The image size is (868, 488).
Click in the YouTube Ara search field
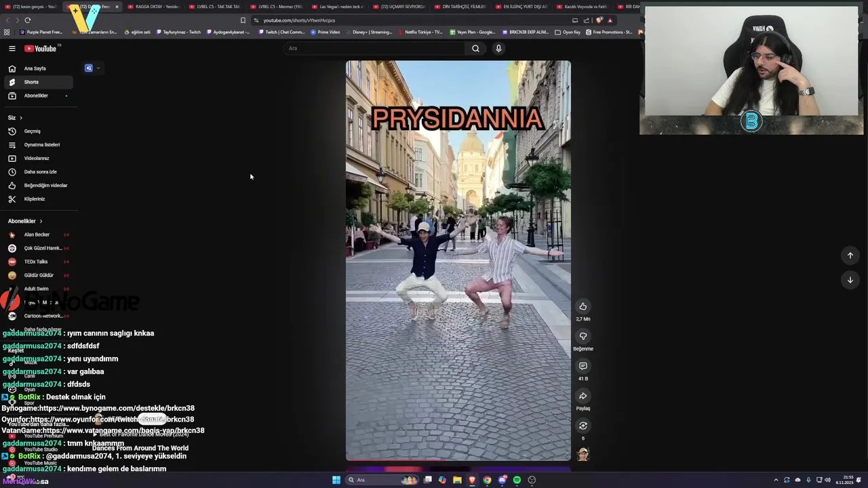pyautogui.click(x=374, y=48)
